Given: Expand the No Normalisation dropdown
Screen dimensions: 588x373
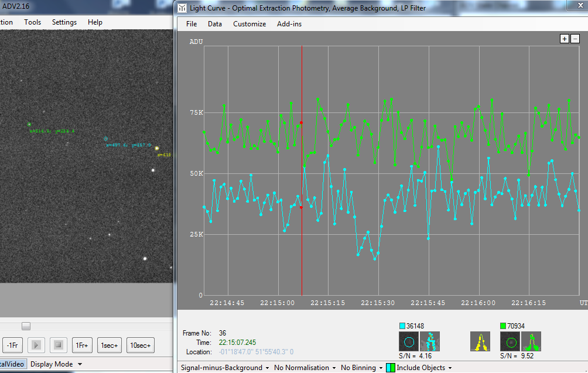Looking at the screenshot, I should tap(305, 368).
